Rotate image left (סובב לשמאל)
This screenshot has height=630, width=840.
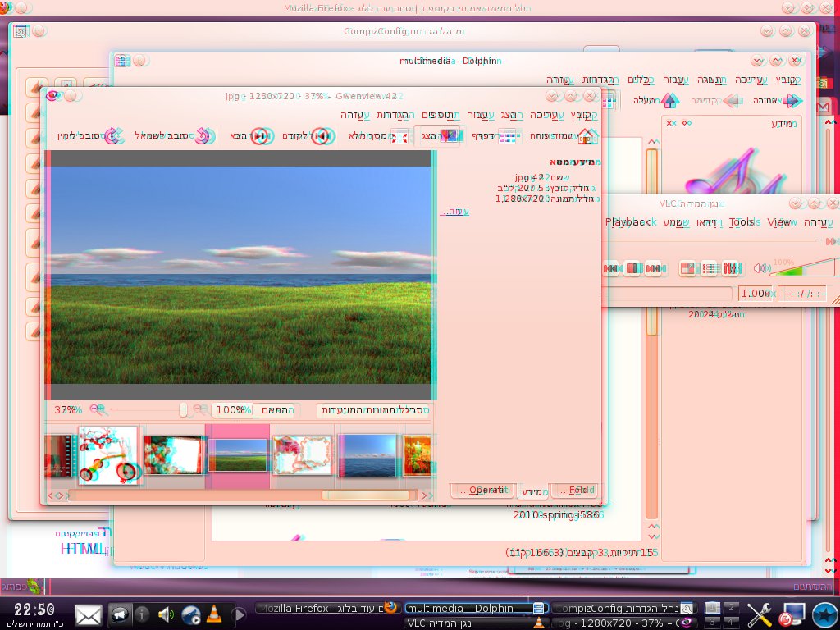(x=174, y=136)
